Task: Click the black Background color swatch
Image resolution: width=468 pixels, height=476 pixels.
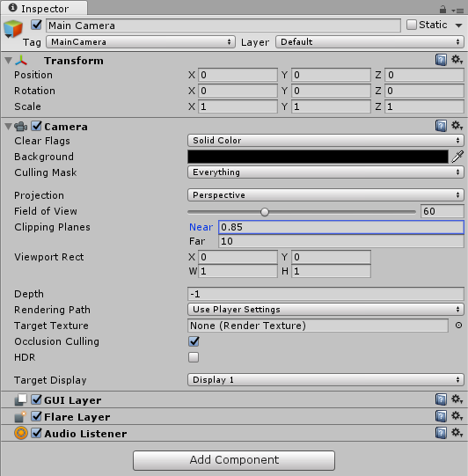Action: click(318, 157)
